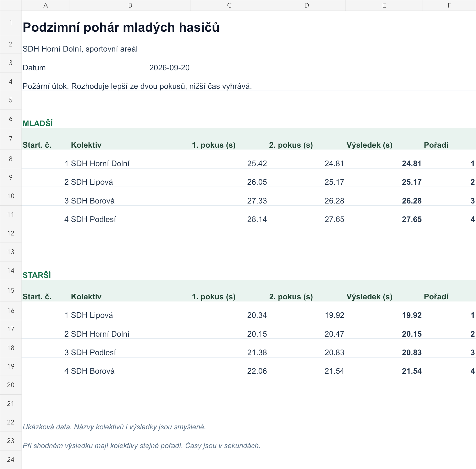Click the Požární útok description cell
Viewport: 476px width, 469px height.
(x=137, y=86)
